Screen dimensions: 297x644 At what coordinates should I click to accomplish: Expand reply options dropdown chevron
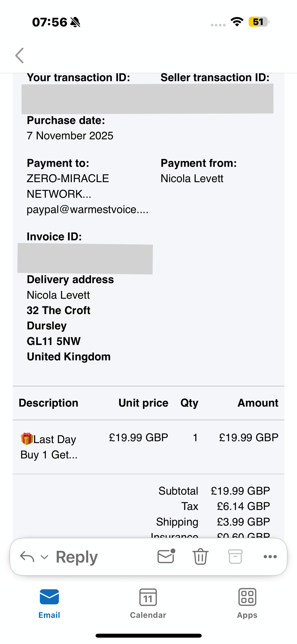click(x=44, y=557)
